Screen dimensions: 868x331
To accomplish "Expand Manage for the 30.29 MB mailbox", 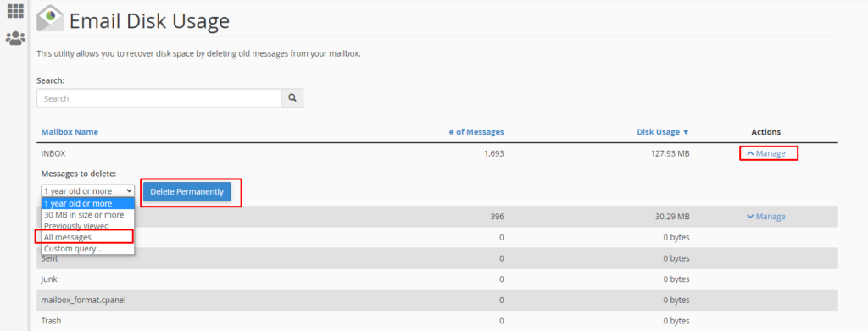I will tap(766, 217).
